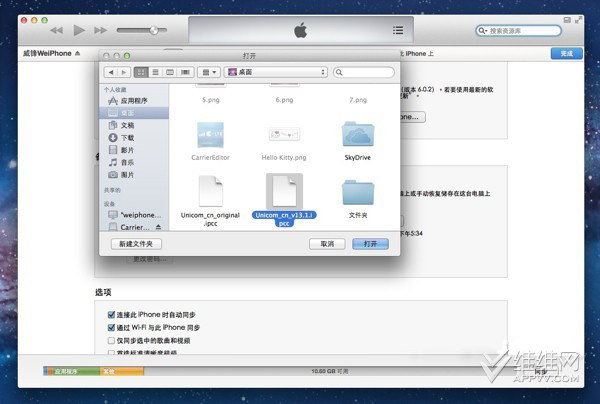This screenshot has height=404, width=600.
Task: Click the iTunes play button
Action: click(x=79, y=30)
